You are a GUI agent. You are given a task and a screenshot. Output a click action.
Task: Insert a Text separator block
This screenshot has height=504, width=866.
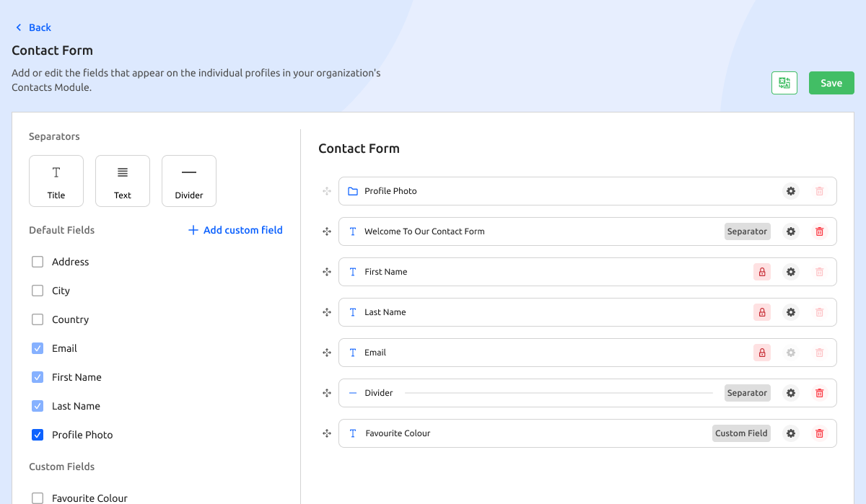[x=123, y=181]
